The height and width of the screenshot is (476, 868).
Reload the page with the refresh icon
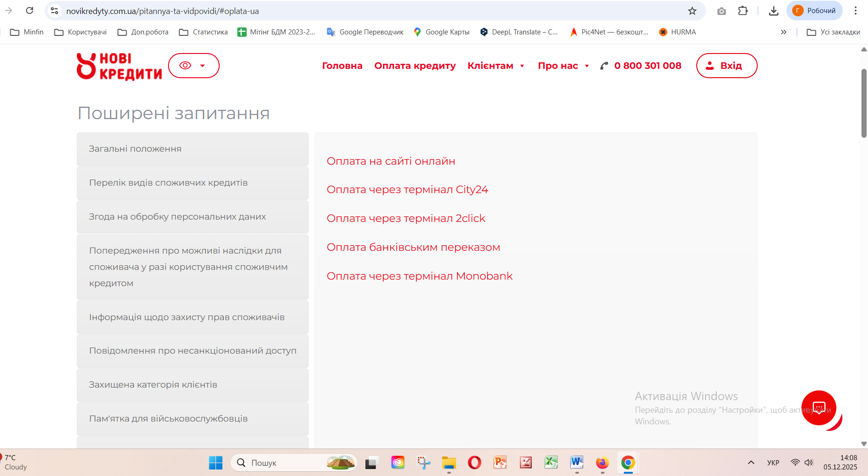29,10
